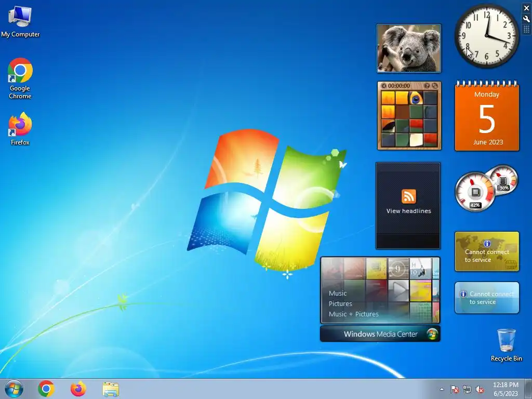The height and width of the screenshot is (399, 532).
Task: Click the memory gauge at 30%
Action: click(x=503, y=180)
